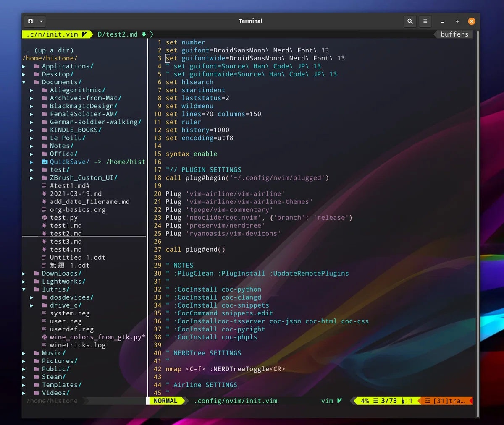The width and height of the screenshot is (504, 425).
Task: Click the buffers label in tabline
Action: click(454, 34)
